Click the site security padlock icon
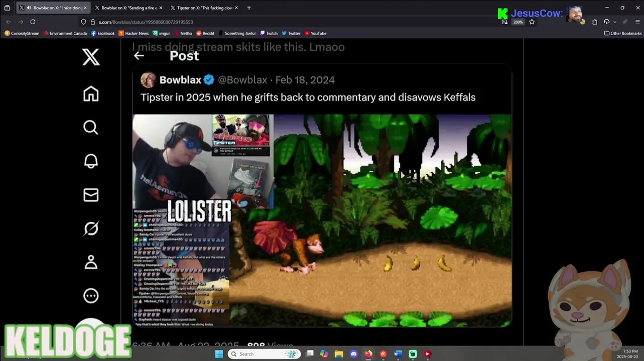The height and width of the screenshot is (361, 644). coord(93,22)
